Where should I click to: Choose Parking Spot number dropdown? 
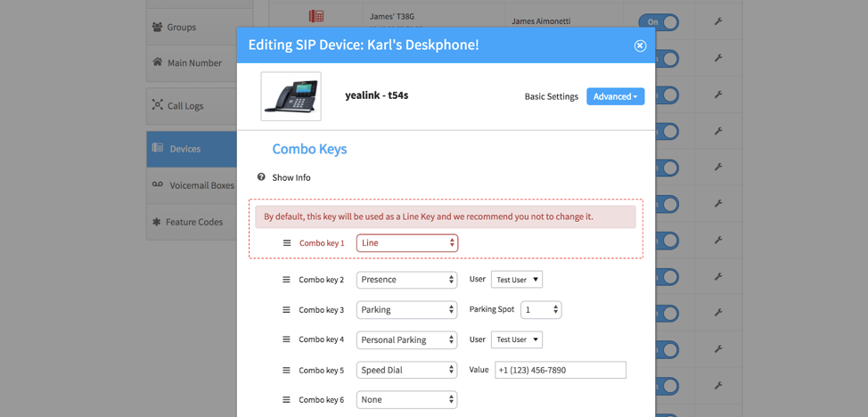click(541, 310)
